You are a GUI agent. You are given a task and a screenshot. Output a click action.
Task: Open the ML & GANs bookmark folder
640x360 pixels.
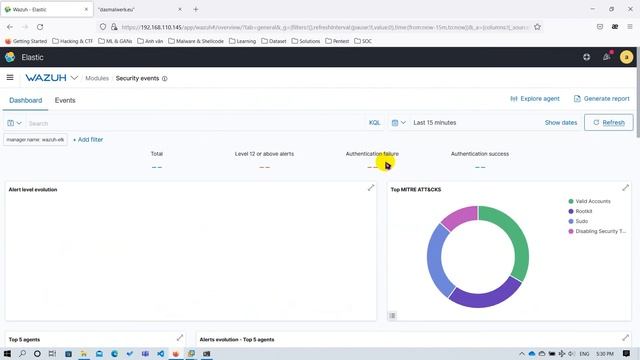(x=115, y=41)
